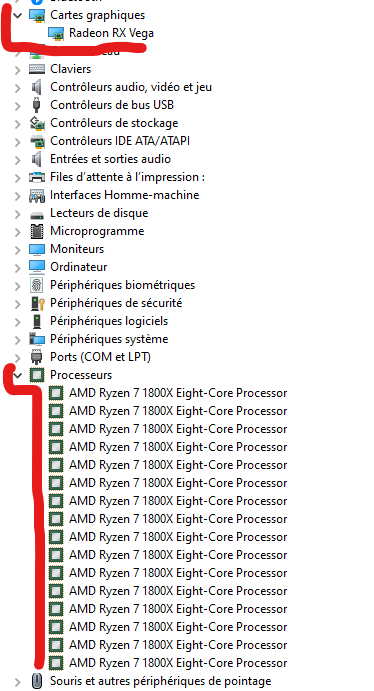
Task: Click the Files d'attente à l'impression printer icon
Action: click(x=37, y=177)
